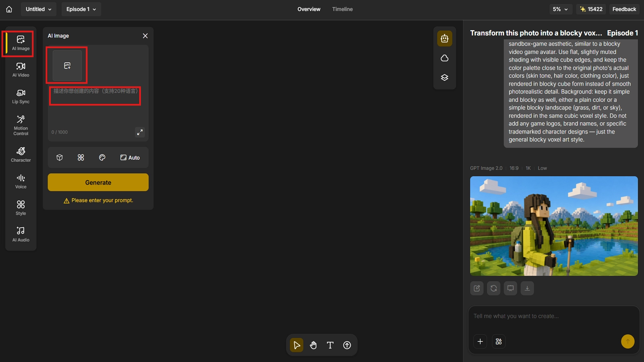The width and height of the screenshot is (644, 362).
Task: Open the Style tool in sidebar
Action: (21, 208)
